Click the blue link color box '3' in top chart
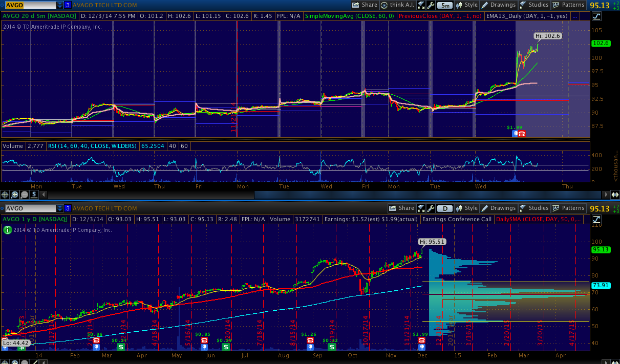 68,5
